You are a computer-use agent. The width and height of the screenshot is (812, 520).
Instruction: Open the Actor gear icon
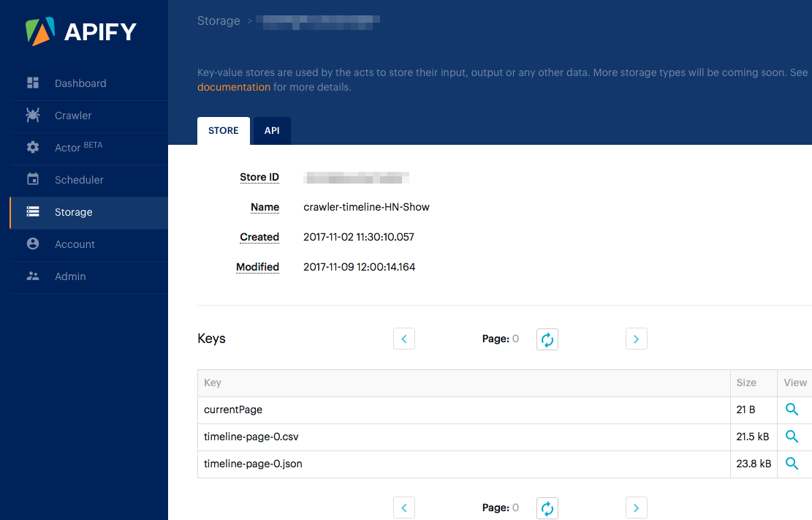click(x=32, y=147)
